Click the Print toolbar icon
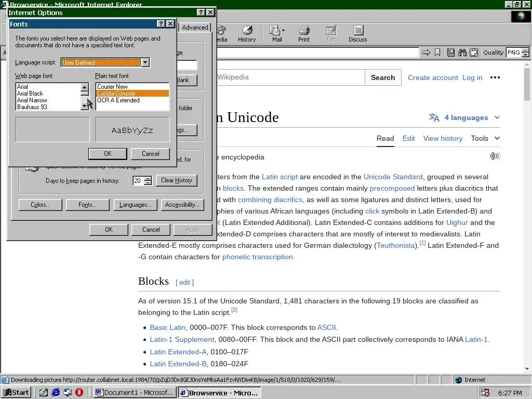 tap(304, 34)
